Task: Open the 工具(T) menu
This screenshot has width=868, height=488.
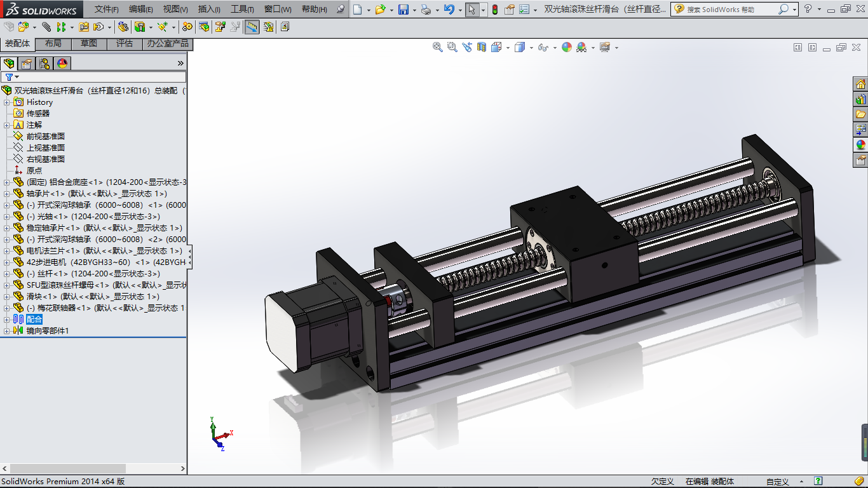Action: click(242, 10)
